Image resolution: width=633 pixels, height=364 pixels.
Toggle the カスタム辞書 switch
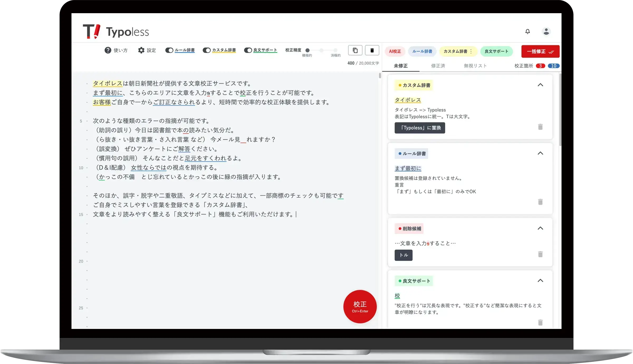[207, 50]
